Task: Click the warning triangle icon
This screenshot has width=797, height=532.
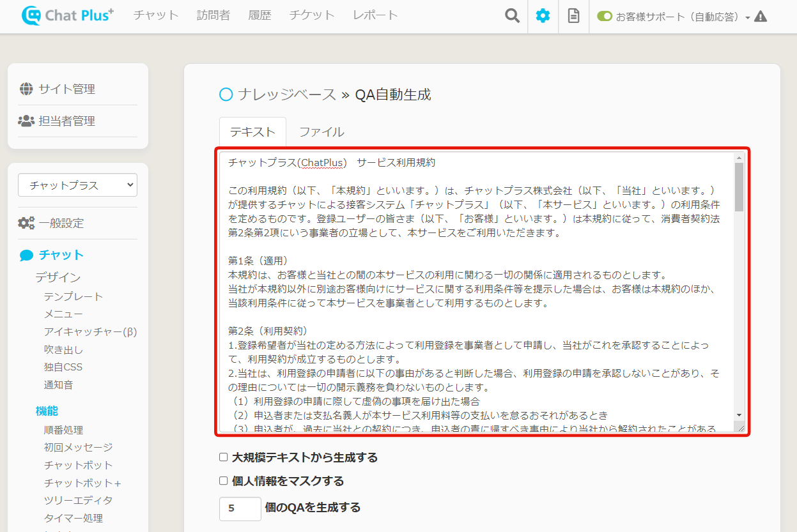Action: [x=760, y=17]
